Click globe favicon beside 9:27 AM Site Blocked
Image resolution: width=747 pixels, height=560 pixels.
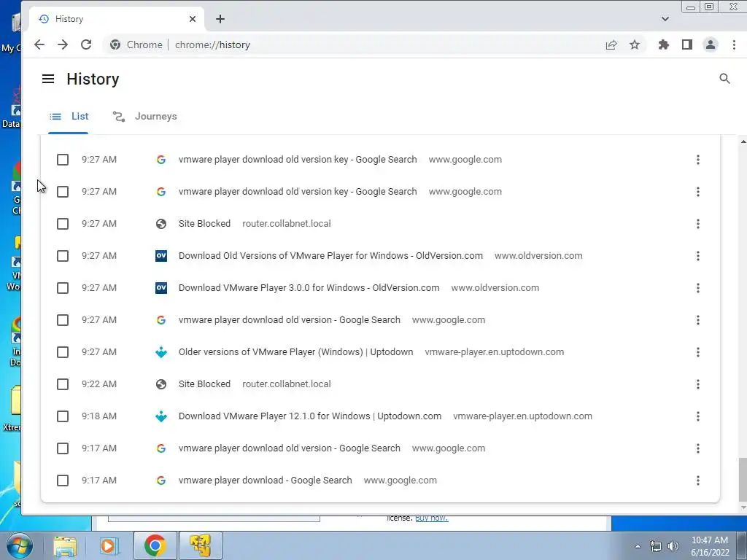pyautogui.click(x=161, y=224)
